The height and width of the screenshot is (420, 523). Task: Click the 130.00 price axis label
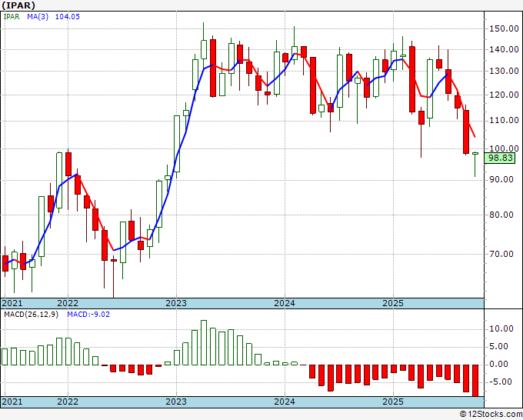click(504, 71)
